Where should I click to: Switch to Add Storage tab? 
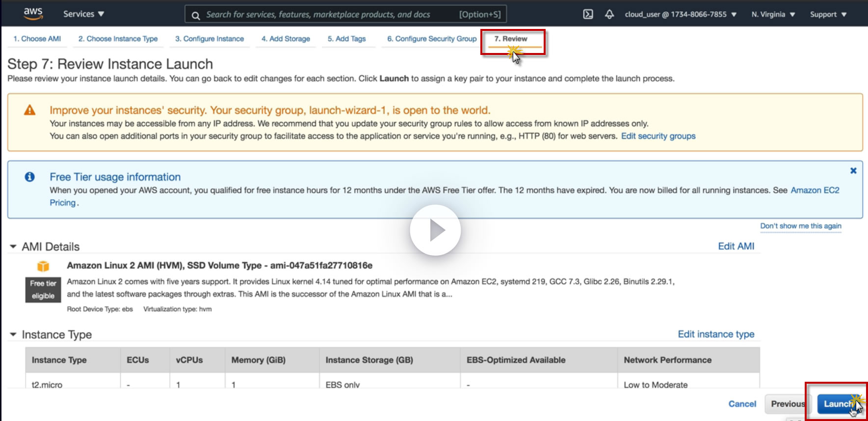pos(286,39)
